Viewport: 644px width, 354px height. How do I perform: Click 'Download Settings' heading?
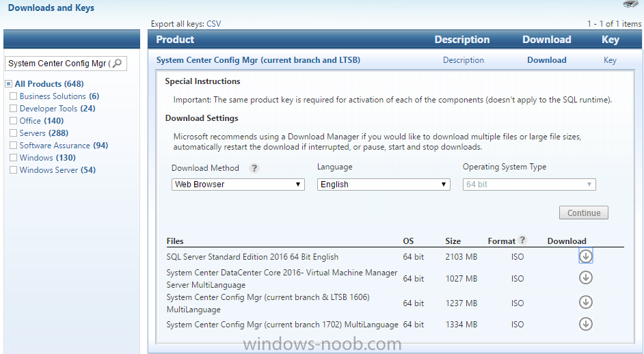[x=202, y=118]
